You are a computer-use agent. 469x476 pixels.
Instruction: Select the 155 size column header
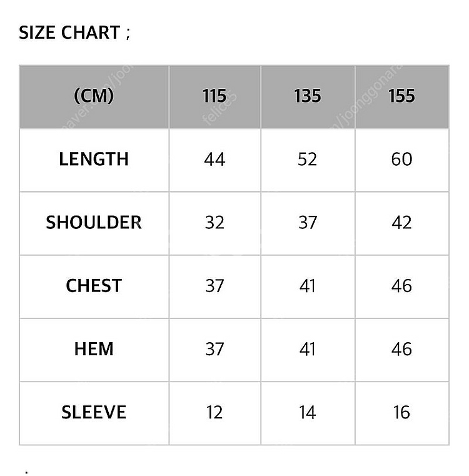(402, 96)
